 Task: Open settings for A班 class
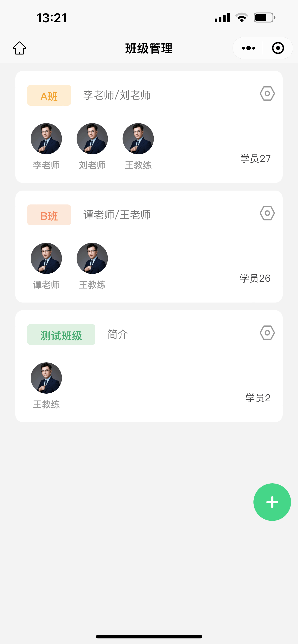[x=267, y=94]
